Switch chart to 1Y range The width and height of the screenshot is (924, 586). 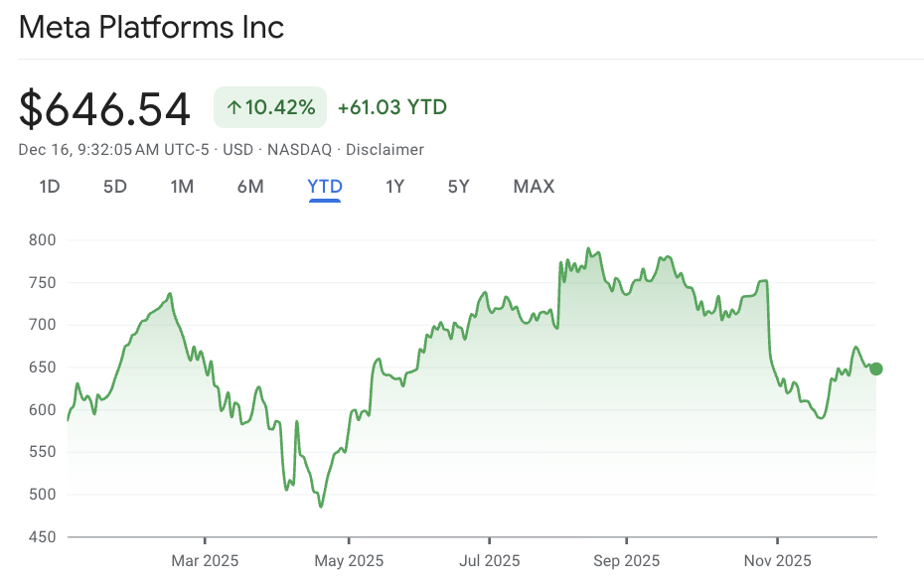click(x=394, y=186)
